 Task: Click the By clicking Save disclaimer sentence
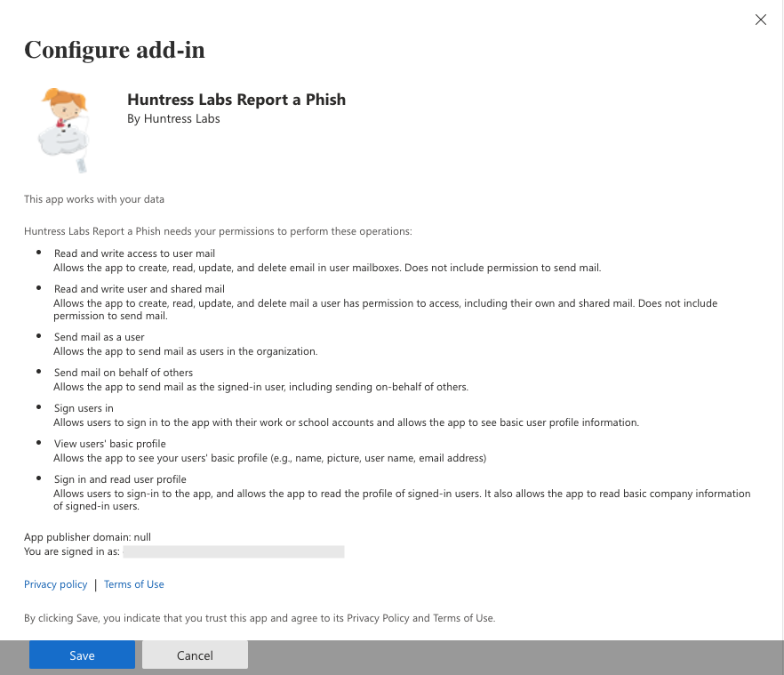[260, 618]
